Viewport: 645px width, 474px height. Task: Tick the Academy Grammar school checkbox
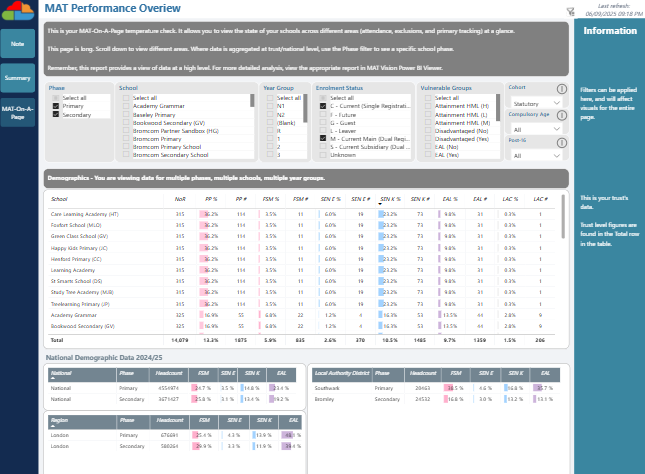click(x=124, y=107)
